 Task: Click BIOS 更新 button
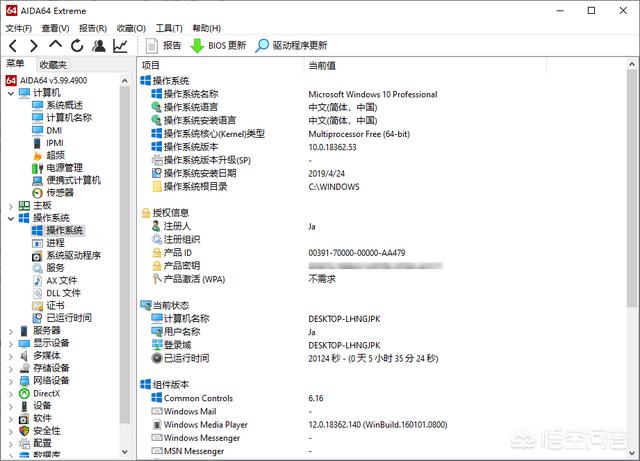(x=218, y=45)
